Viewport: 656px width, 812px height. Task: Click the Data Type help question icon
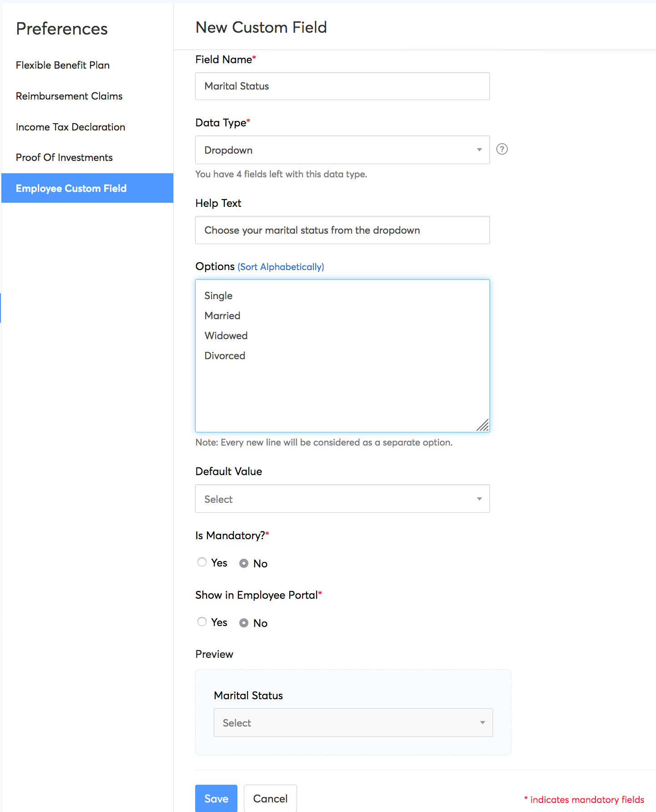coord(502,149)
